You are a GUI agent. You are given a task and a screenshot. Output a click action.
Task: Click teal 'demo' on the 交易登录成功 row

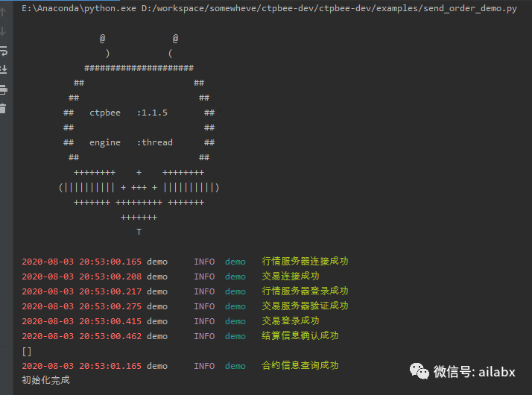[235, 321]
